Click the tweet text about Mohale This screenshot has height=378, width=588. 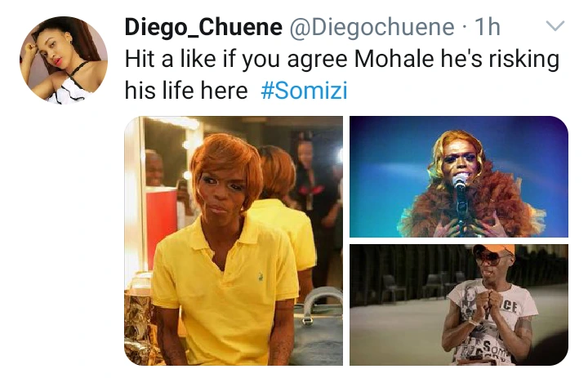coord(341,75)
